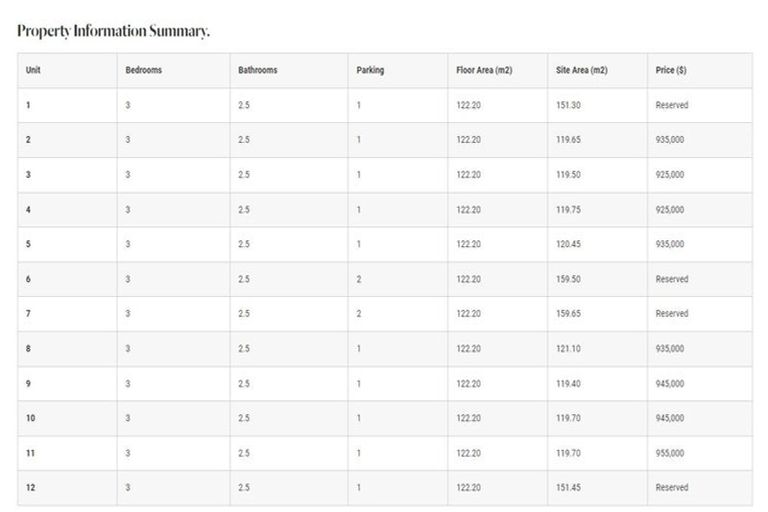Screen dimensions: 768x512
Task: Click the Bedrooms column header
Action: click(x=143, y=70)
